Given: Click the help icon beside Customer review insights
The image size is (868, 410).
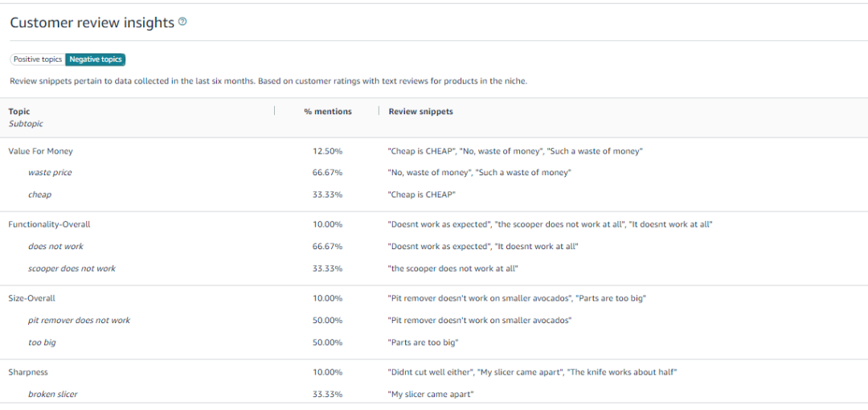Looking at the screenshot, I should (x=182, y=23).
